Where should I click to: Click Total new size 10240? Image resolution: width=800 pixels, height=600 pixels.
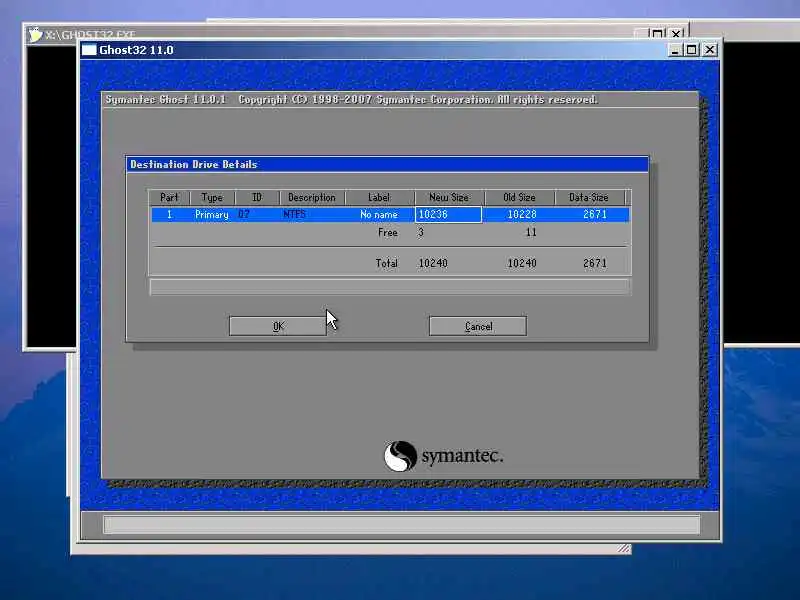click(433, 263)
